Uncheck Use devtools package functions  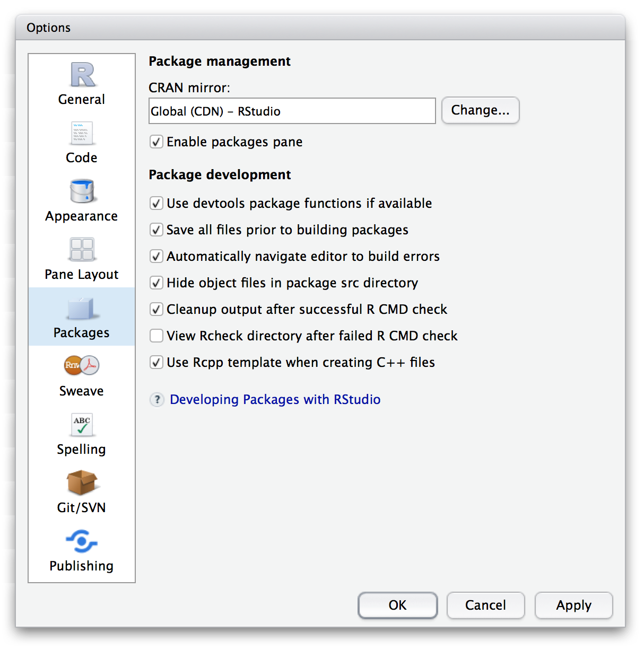(x=156, y=203)
